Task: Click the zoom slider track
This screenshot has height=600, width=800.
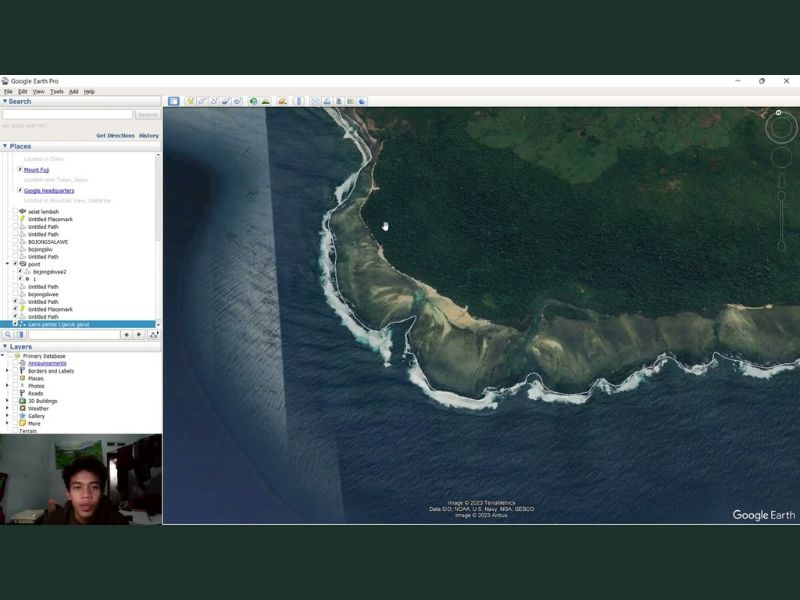Action: (781, 219)
